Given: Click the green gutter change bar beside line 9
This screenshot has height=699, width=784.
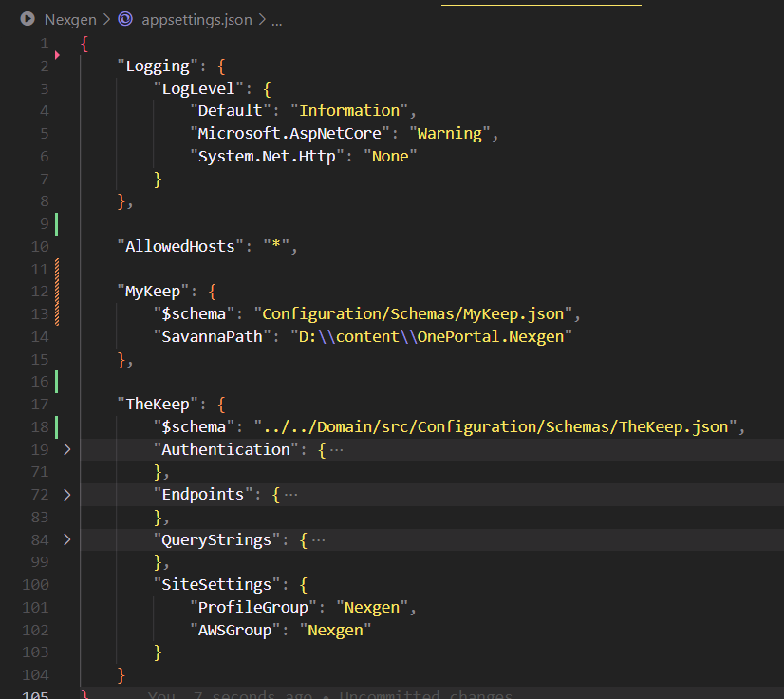Looking at the screenshot, I should [56, 223].
